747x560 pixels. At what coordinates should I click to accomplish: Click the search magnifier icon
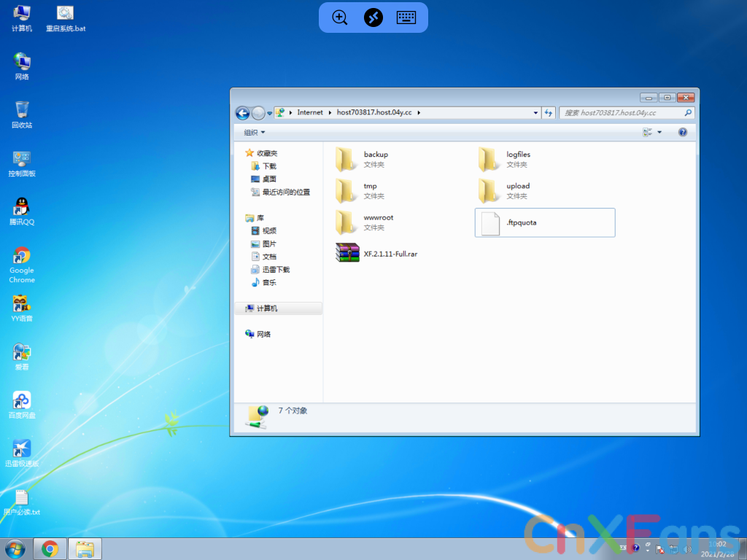point(687,113)
